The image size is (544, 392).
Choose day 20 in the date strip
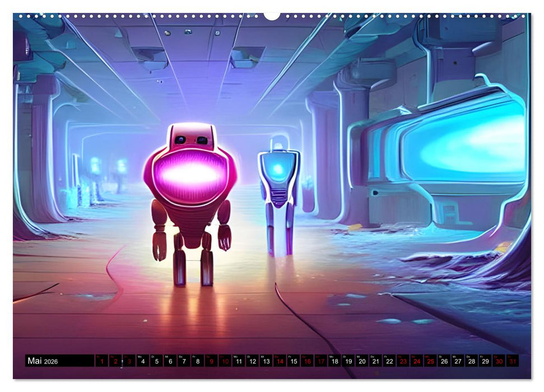coord(362,362)
